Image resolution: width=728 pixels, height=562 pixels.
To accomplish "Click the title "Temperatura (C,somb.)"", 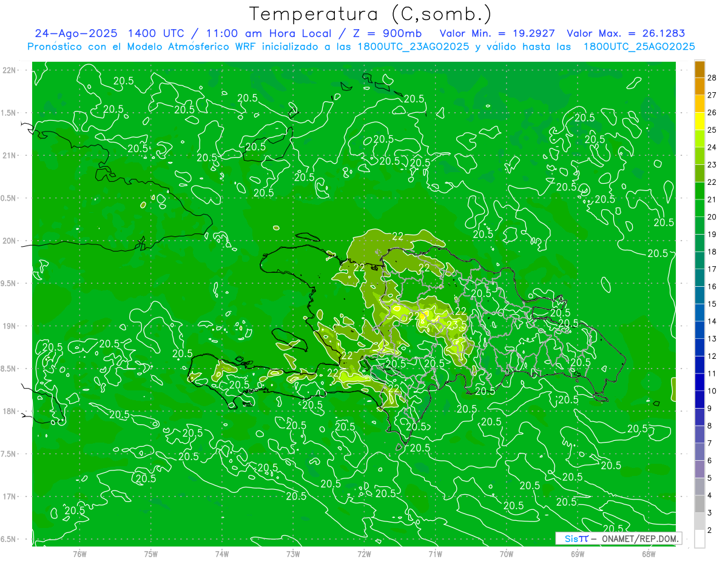I will pyautogui.click(x=370, y=14).
